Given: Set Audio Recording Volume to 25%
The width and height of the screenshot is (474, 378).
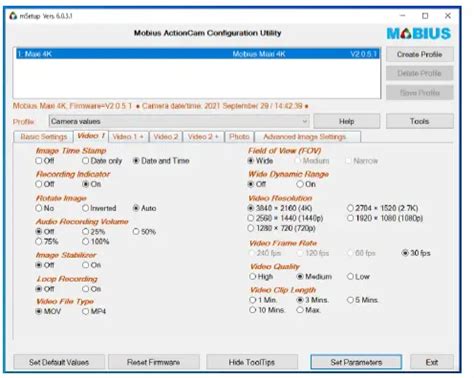Looking at the screenshot, I should click(x=94, y=231).
